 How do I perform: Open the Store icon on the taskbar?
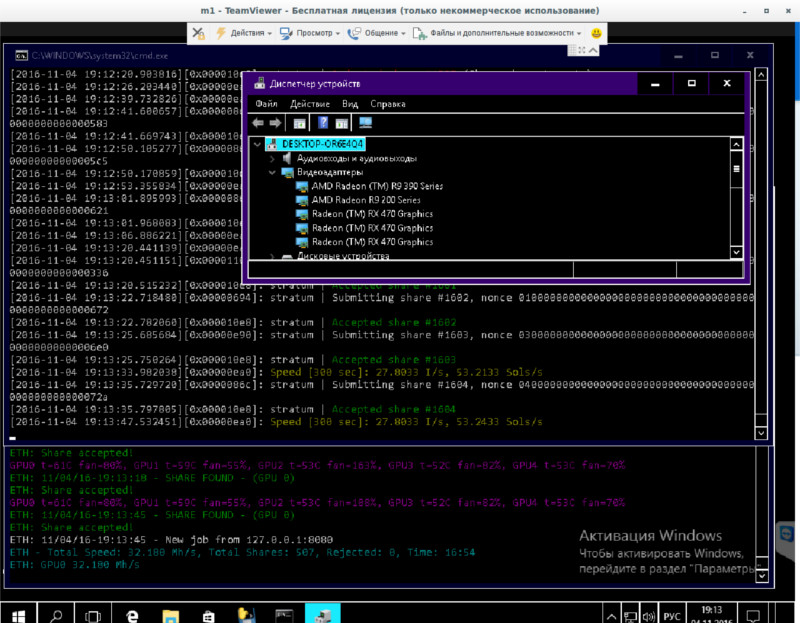tap(208, 616)
